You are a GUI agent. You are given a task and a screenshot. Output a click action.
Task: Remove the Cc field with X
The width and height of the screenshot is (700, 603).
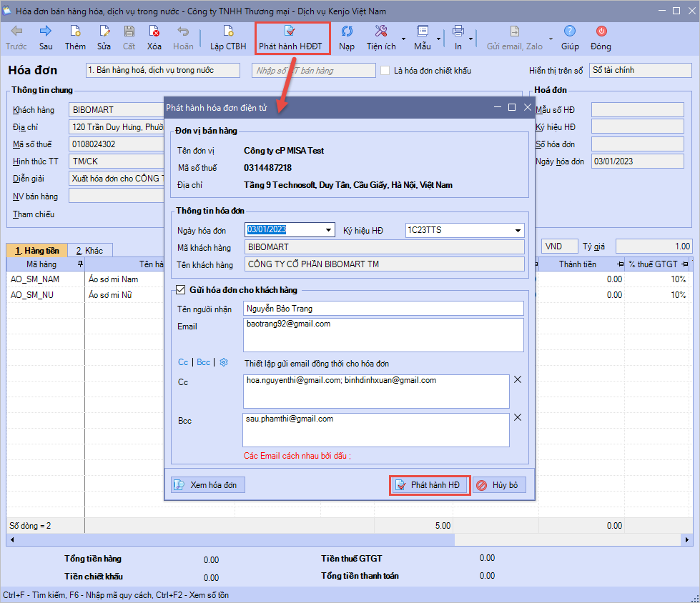[518, 379]
